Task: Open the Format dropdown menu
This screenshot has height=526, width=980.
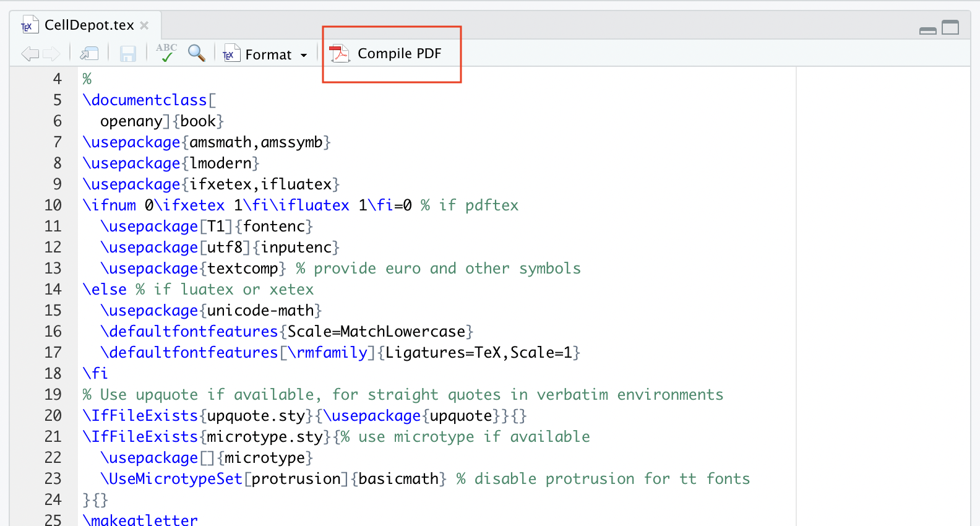Action: pyautogui.click(x=265, y=54)
